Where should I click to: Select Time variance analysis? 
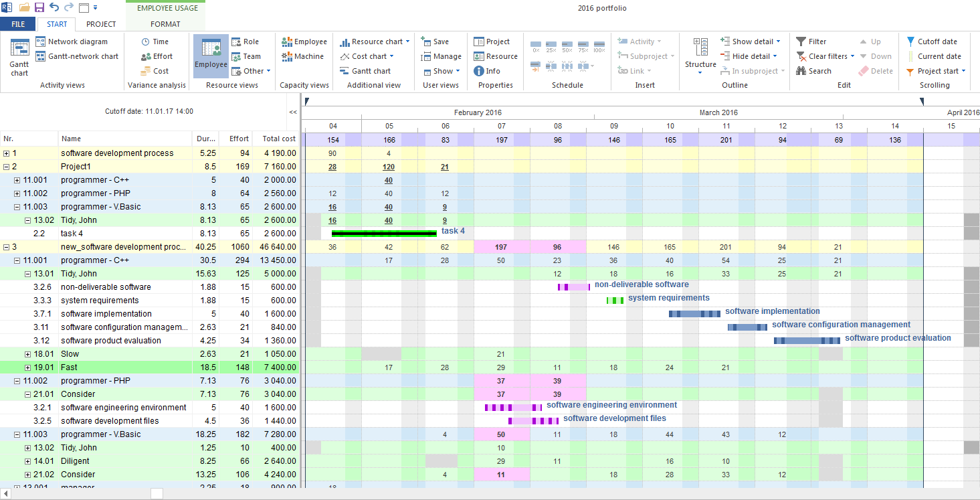pos(155,41)
